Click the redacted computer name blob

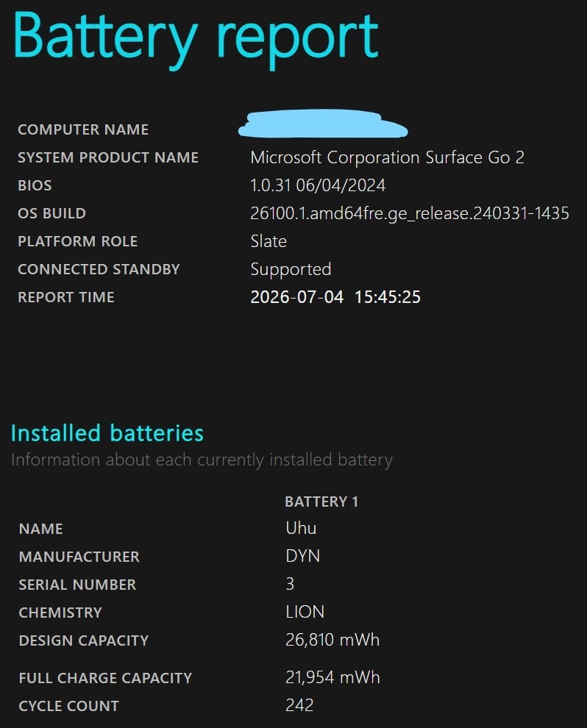point(323,124)
